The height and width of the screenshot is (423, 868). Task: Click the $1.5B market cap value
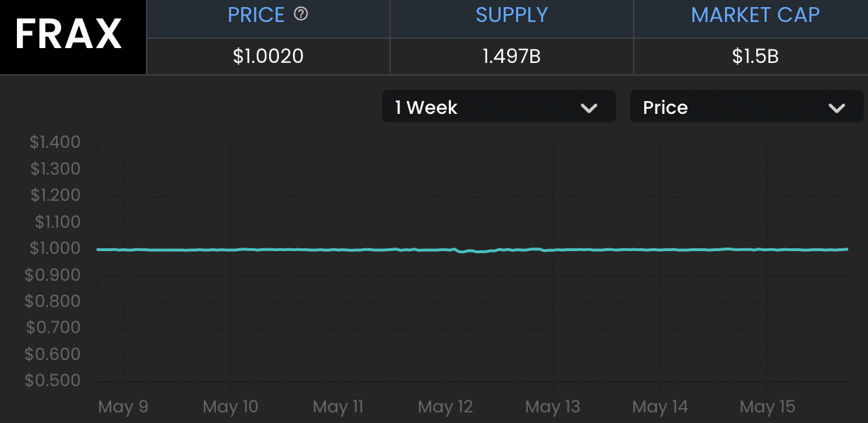755,57
